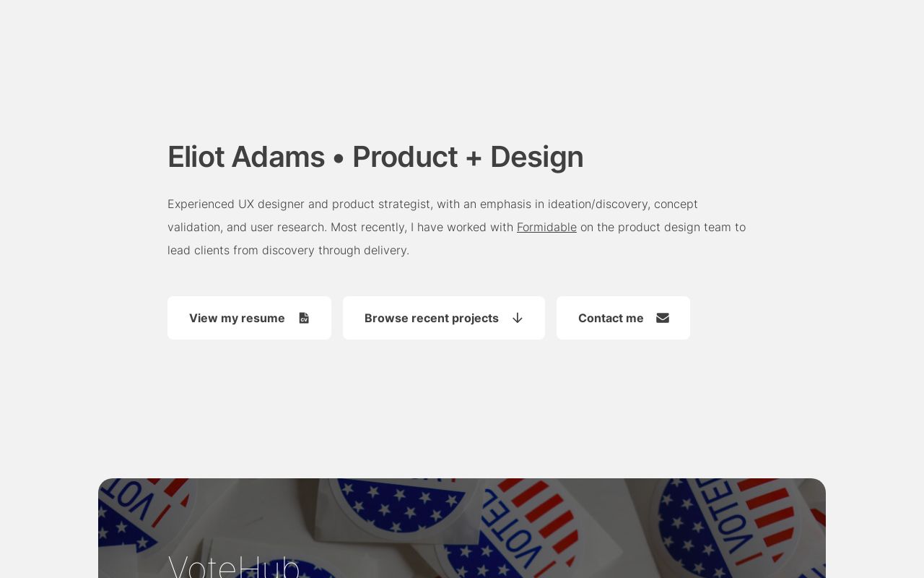Click the underlined Formidable text in the intro
Screen dimensions: 924x578
click(x=546, y=227)
